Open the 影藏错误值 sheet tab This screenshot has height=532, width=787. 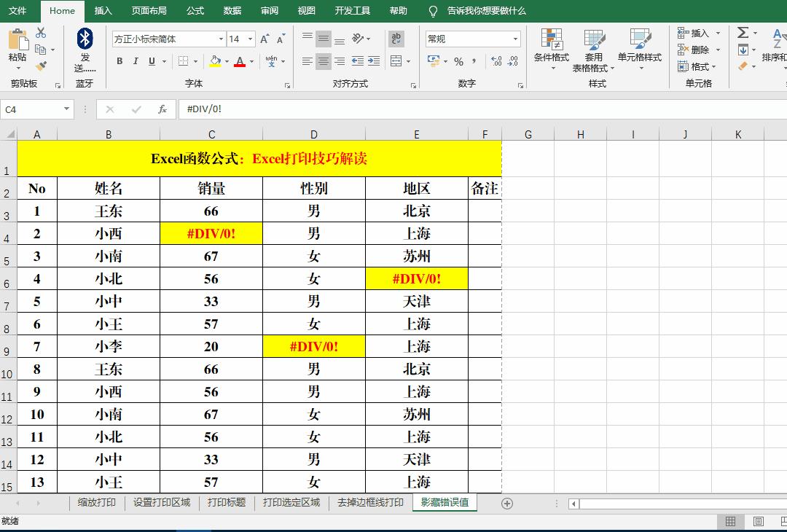pos(445,502)
